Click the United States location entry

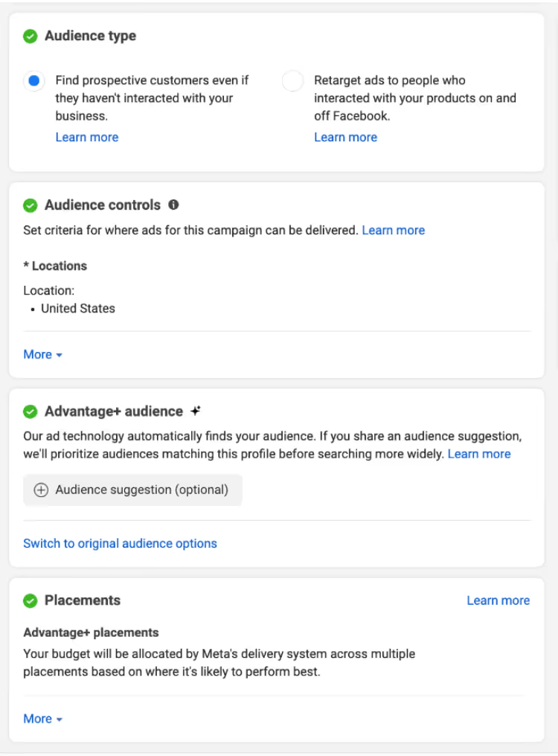(x=78, y=309)
